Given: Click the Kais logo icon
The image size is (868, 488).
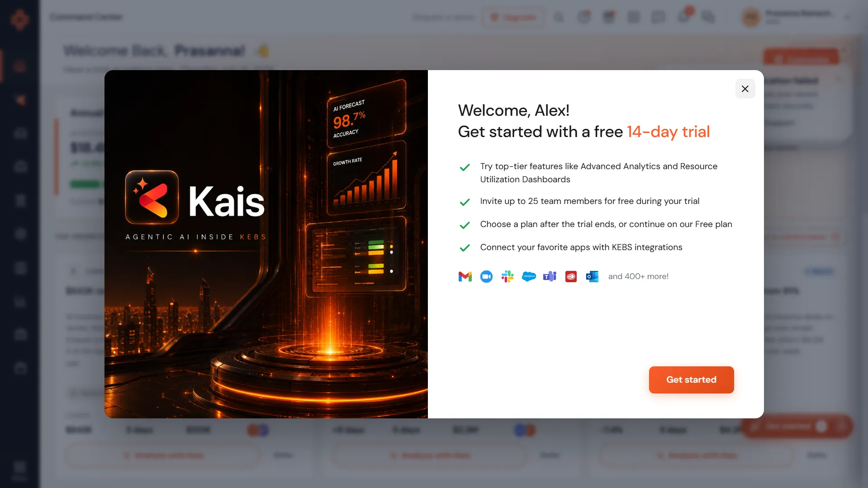Looking at the screenshot, I should tap(152, 197).
